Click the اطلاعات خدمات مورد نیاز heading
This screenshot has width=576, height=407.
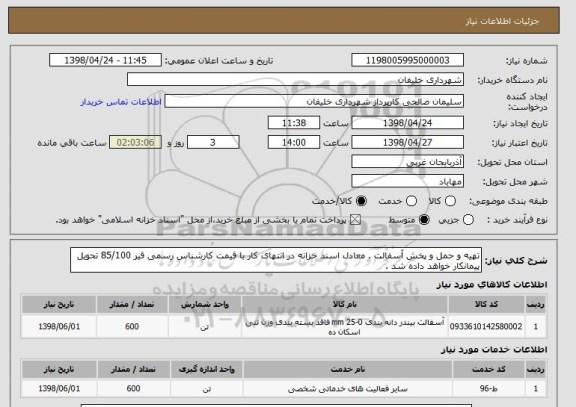click(494, 349)
